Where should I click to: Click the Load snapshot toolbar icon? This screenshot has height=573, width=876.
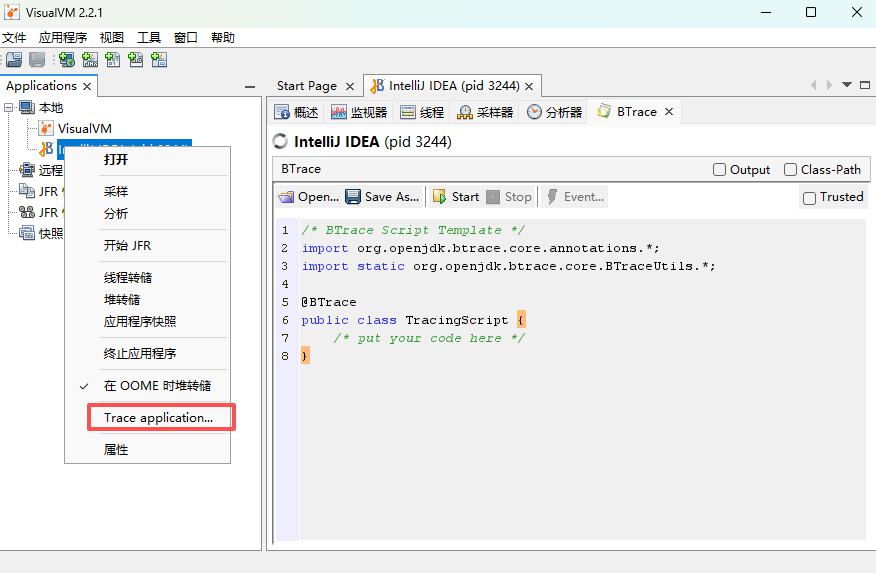coord(14,59)
